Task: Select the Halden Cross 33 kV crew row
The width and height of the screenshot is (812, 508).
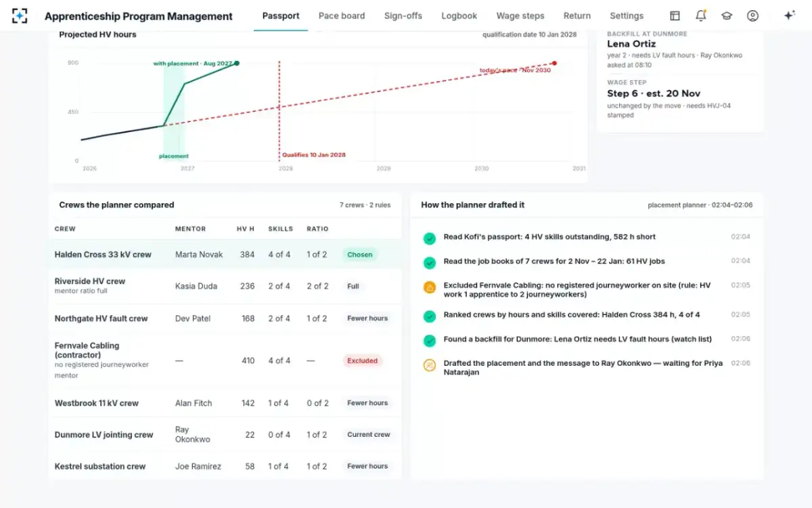Action: pos(225,255)
